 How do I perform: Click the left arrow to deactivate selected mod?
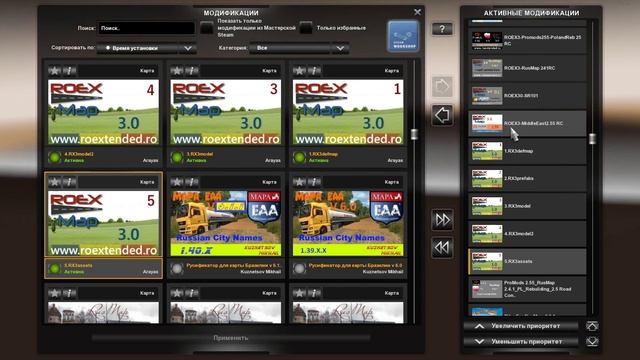(x=442, y=115)
